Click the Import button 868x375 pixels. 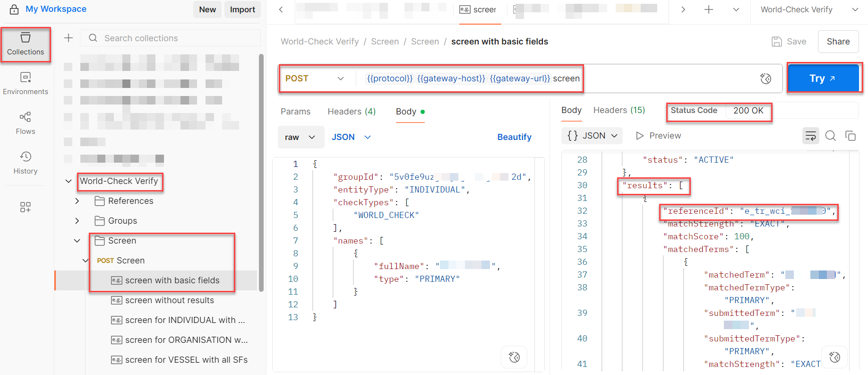point(242,9)
